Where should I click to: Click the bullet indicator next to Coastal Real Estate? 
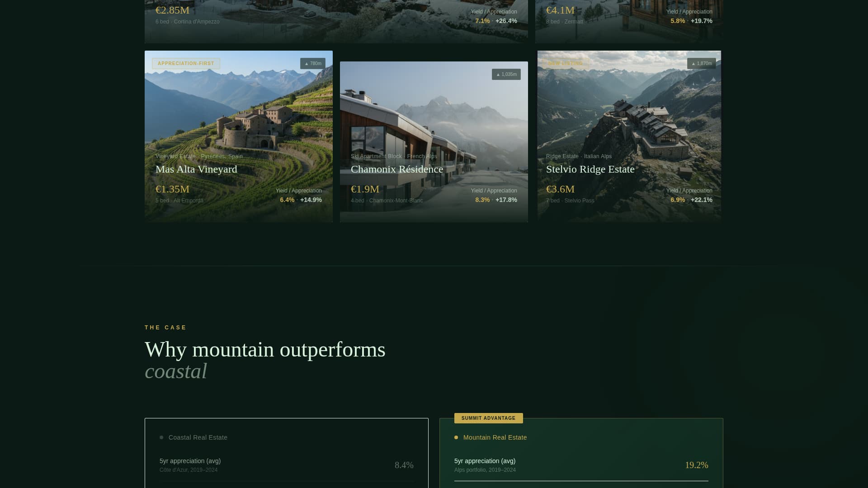(x=161, y=437)
